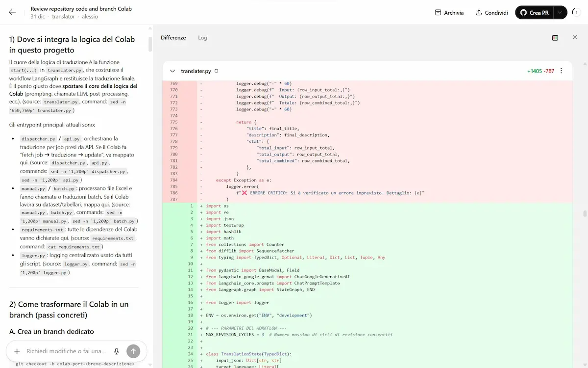Image resolution: width=588 pixels, height=368 pixels.
Task: Open the three-dot menu on the translater.py diff
Action: pos(561,70)
